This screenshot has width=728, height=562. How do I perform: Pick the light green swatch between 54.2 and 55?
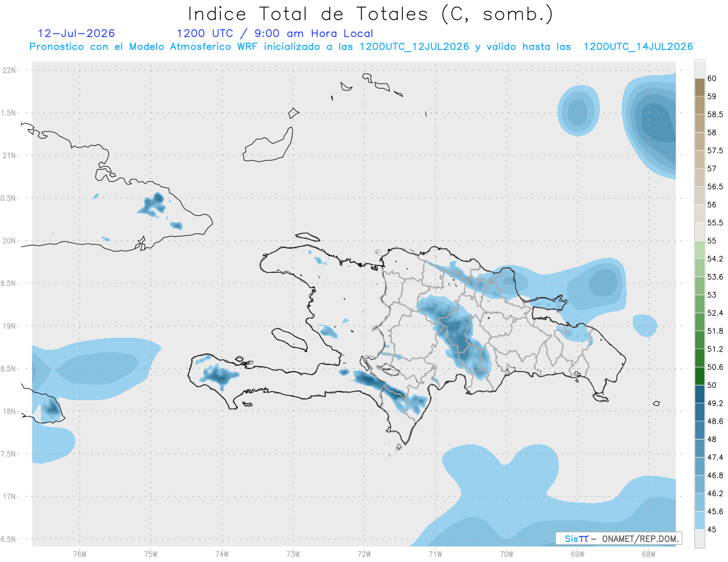699,250
